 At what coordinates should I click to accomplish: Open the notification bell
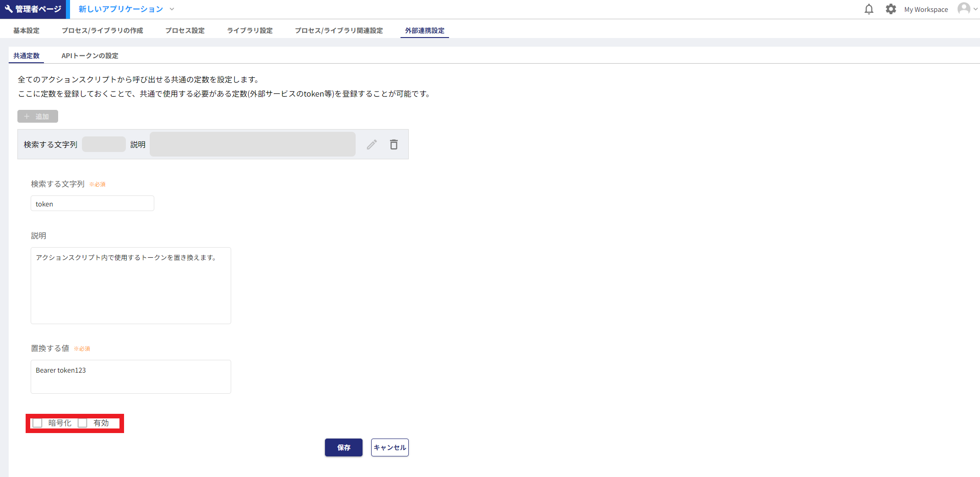869,9
